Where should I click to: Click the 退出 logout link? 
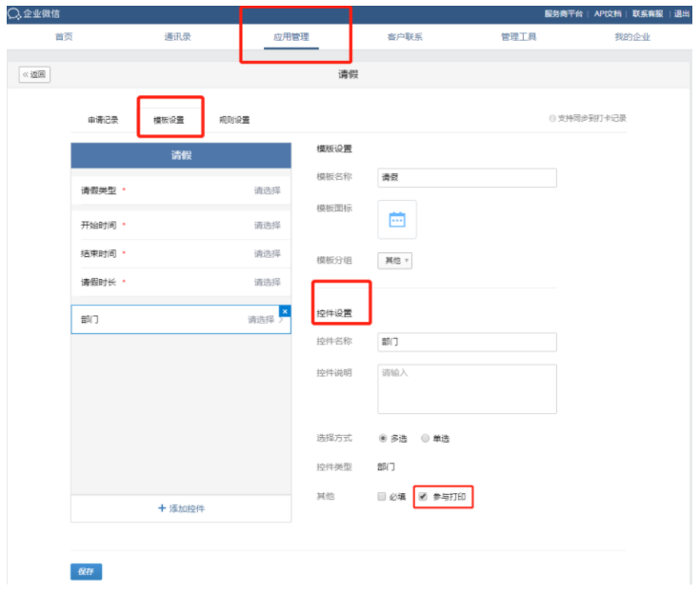click(682, 14)
